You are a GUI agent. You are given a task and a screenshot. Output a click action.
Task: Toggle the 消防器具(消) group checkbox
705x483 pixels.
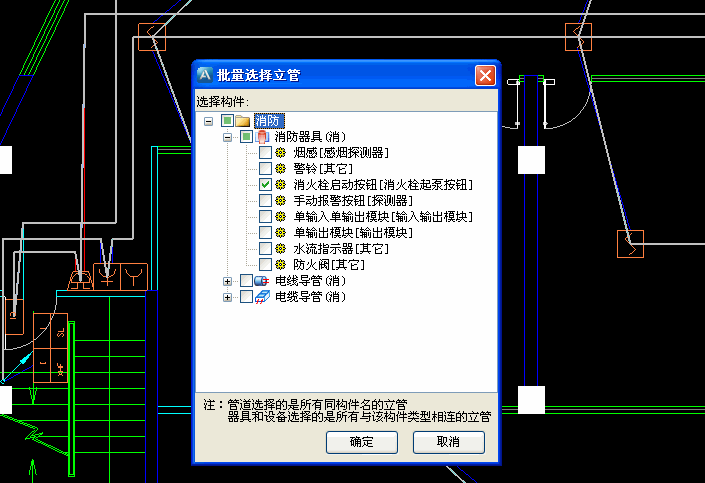[x=246, y=136]
